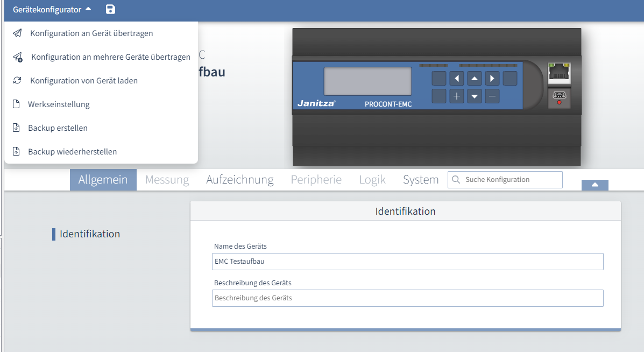Choose Konfiguration an Gerät übertragen
Viewport: 644px width, 352px height.
point(91,33)
